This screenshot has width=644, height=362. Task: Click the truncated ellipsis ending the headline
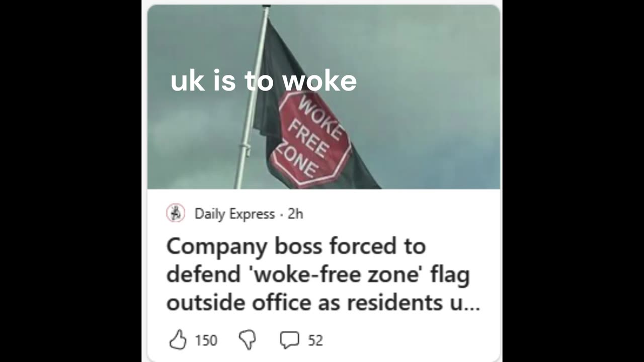coord(472,303)
